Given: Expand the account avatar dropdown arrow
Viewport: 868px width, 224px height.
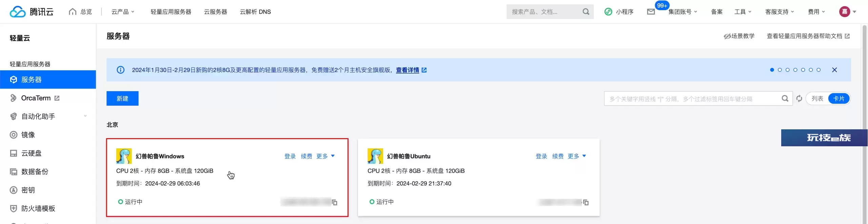Looking at the screenshot, I should click(x=854, y=12).
